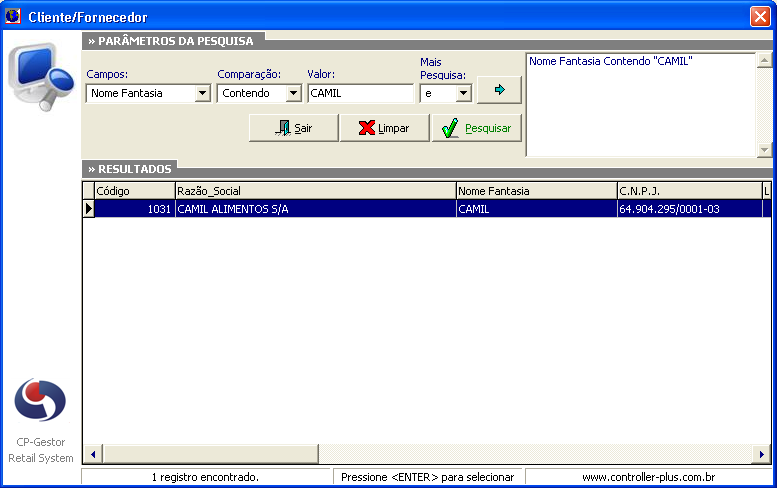Click criteria text Nome Fantasia Contendo "CAMIL"
The height and width of the screenshot is (488, 777).
coord(610,61)
